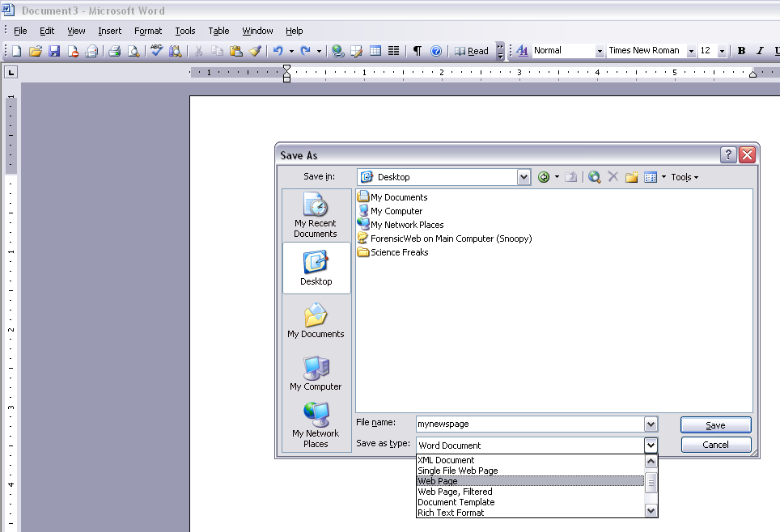
Task: Go to My Recent Documents in places bar
Action: tap(316, 215)
